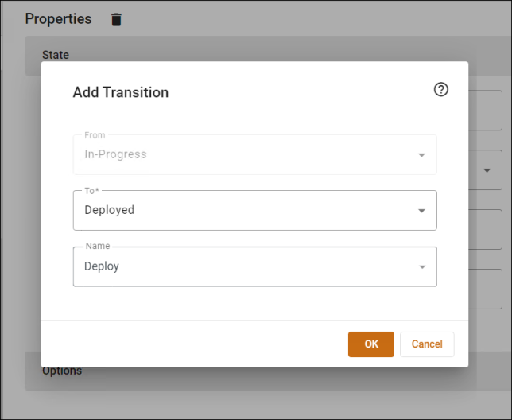Click the Name field label
Screen dimensions: 512x420
(x=98, y=246)
